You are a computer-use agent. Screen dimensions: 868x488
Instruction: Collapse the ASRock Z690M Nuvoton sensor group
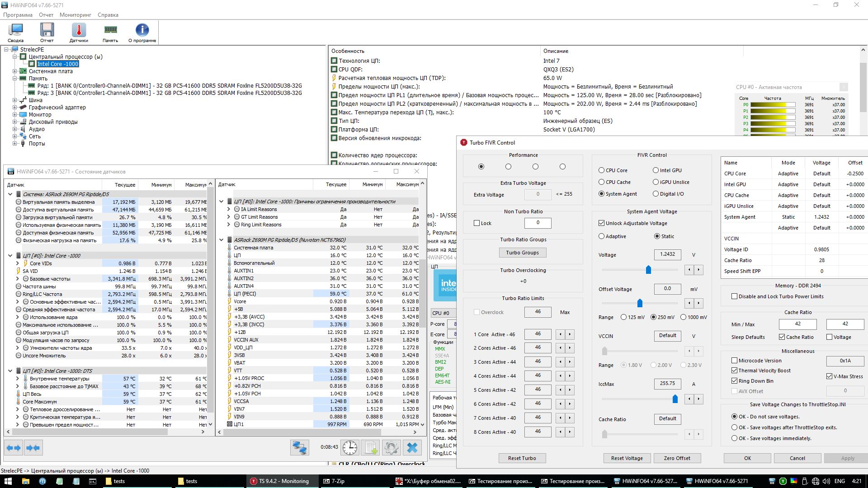[x=222, y=240]
